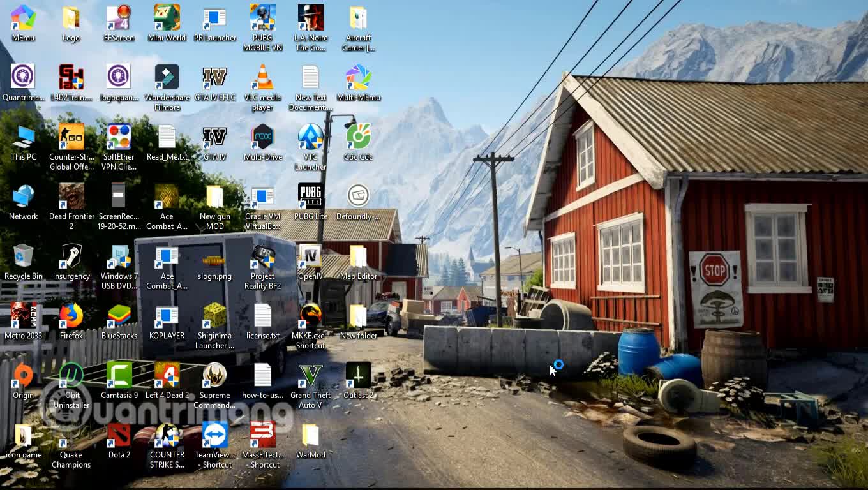The image size is (868, 490).
Task: Select the PUBG MOBILE VN icon
Action: 263,28
